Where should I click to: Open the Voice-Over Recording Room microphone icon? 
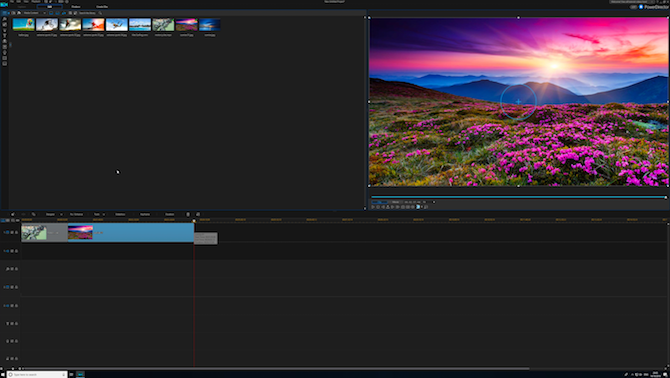5,53
